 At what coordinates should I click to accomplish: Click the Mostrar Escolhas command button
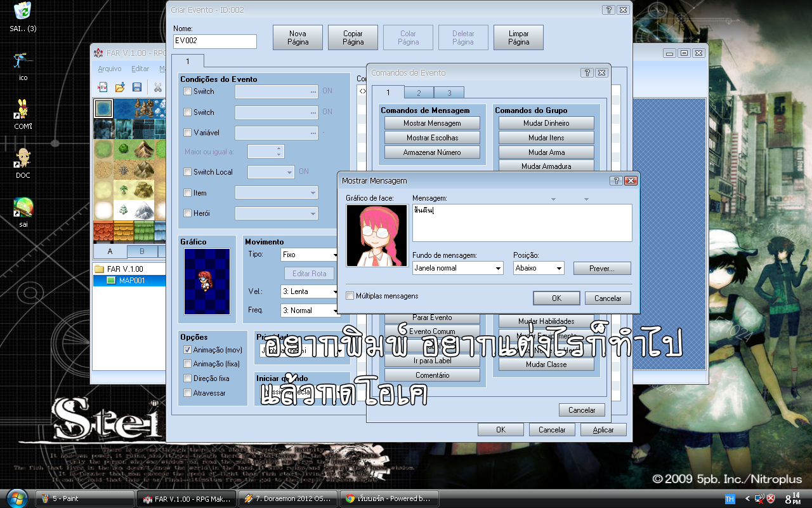(x=432, y=138)
